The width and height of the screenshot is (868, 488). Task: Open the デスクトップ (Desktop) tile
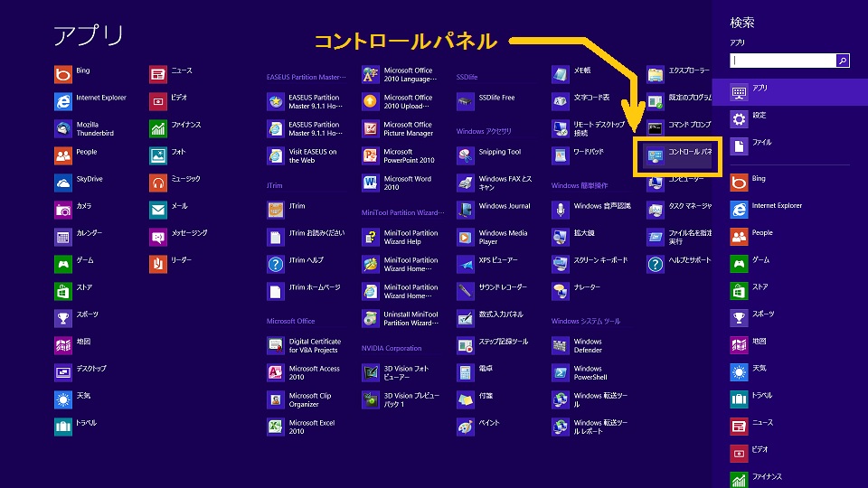pos(80,372)
